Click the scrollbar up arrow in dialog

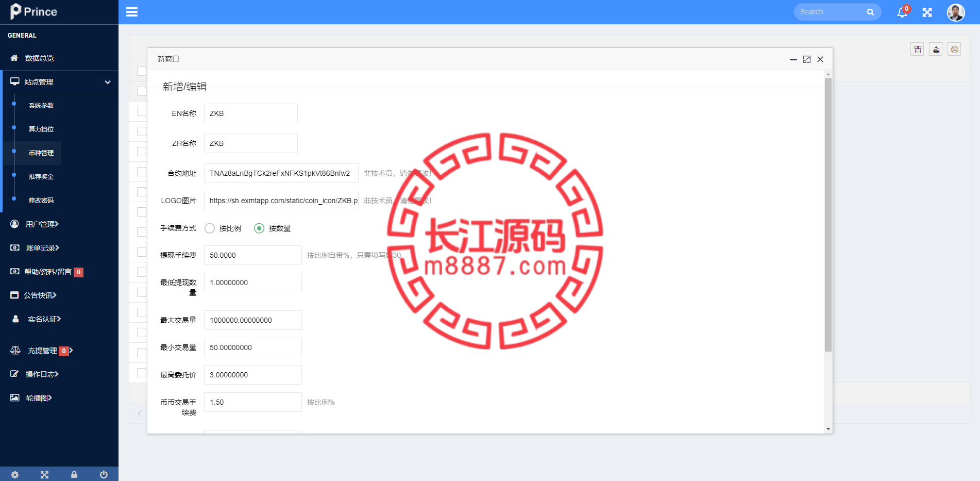(828, 74)
